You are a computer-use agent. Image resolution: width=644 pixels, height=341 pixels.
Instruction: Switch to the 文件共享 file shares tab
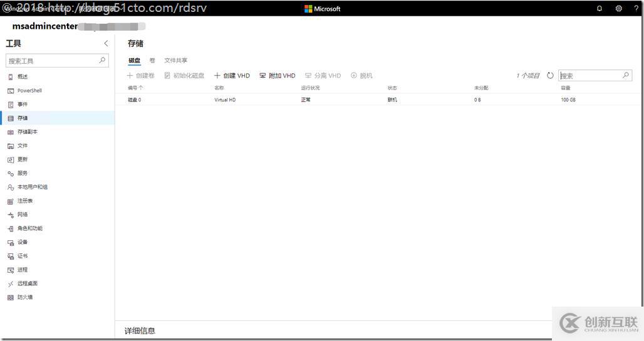coord(176,60)
